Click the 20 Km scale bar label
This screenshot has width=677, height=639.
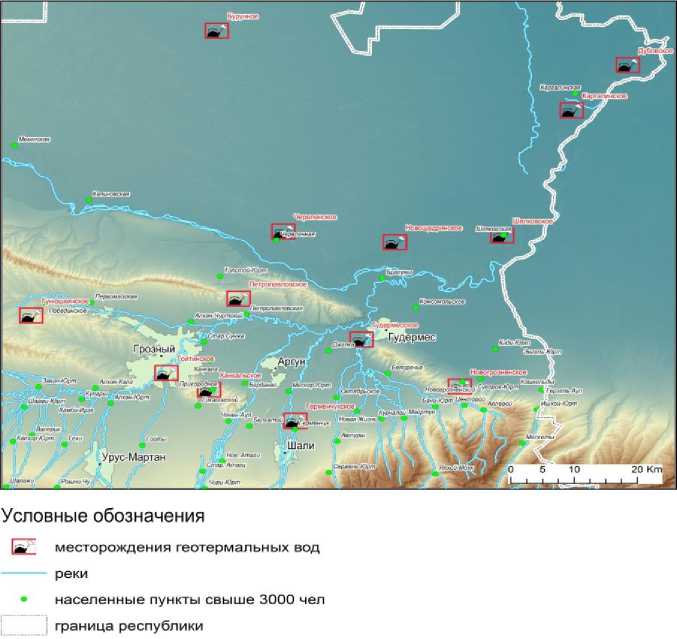point(646,469)
